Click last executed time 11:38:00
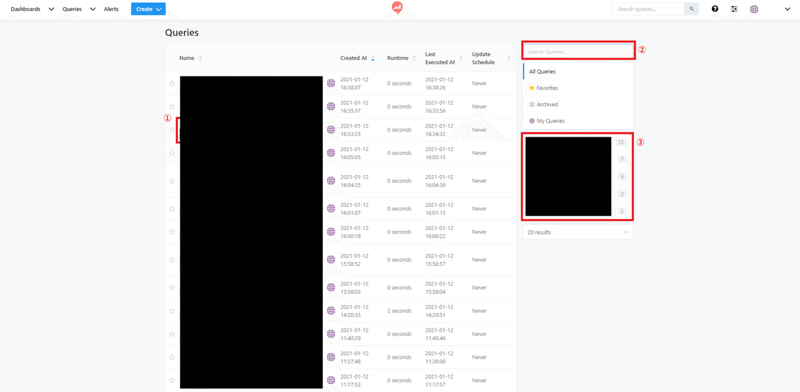800x392 pixels. pyautogui.click(x=439, y=357)
